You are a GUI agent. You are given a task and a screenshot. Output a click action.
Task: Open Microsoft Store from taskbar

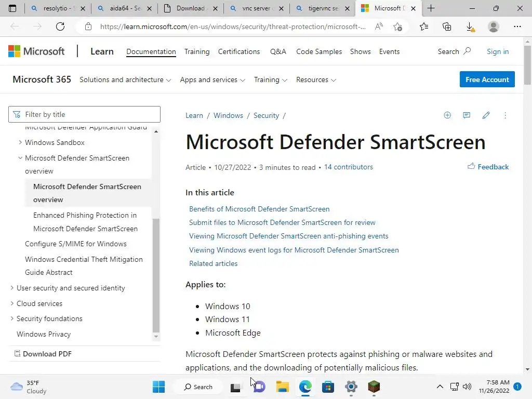click(x=328, y=387)
